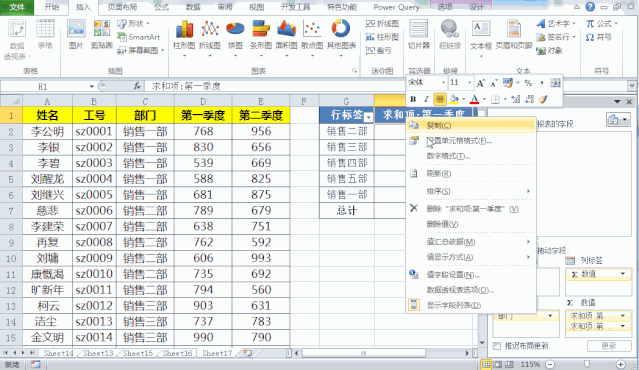Insert a Picture (图片) from ribbon
The height and width of the screenshot is (370, 639).
[x=76, y=35]
